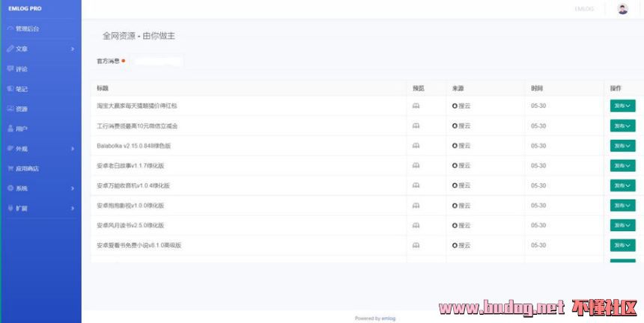Select title 淘宝大赢家每天猜能猜价得红包

(137, 105)
